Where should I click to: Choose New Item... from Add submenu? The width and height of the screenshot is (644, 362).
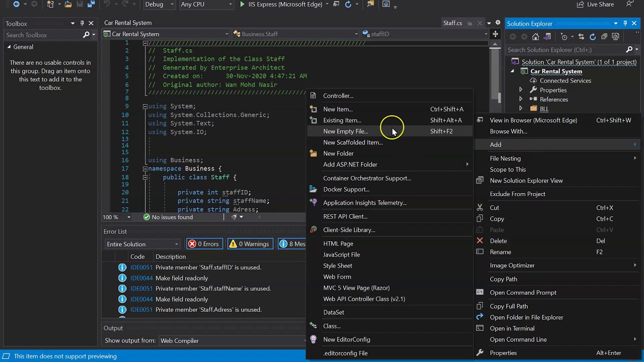click(390, 109)
